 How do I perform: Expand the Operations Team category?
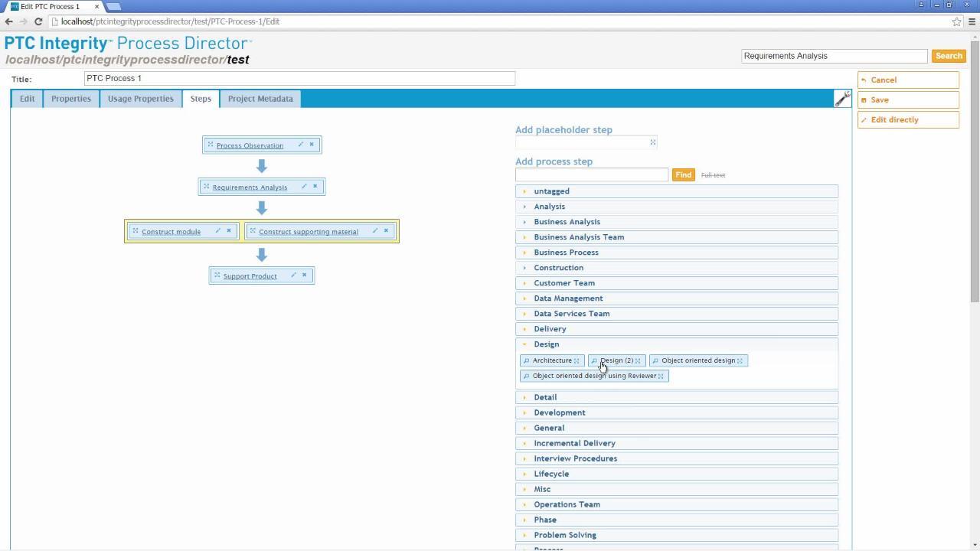point(677,504)
